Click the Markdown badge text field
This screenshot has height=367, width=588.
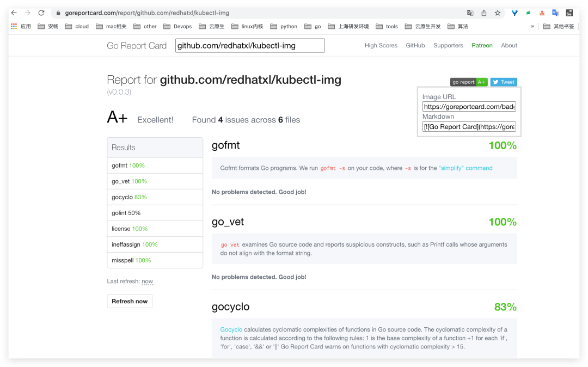(469, 127)
